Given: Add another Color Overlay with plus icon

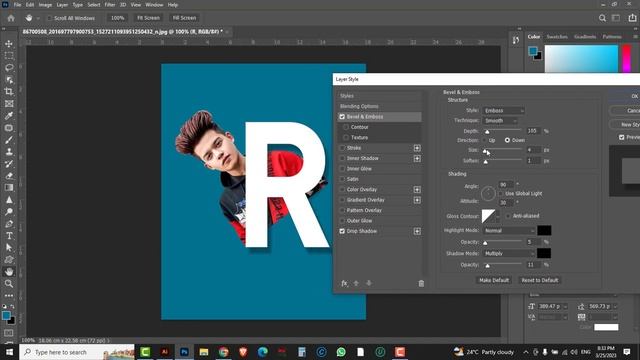Looking at the screenshot, I should tap(417, 190).
